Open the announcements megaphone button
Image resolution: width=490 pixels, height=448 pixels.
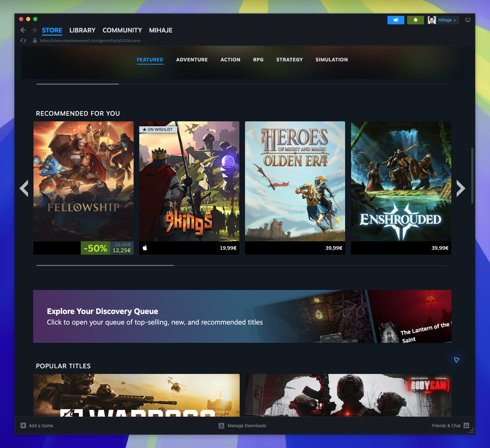click(396, 20)
